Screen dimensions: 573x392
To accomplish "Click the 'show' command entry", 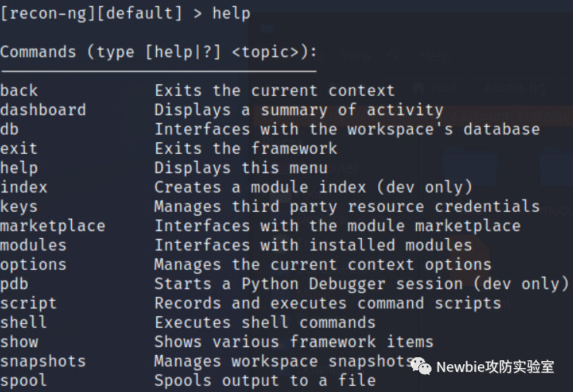I will pos(19,342).
